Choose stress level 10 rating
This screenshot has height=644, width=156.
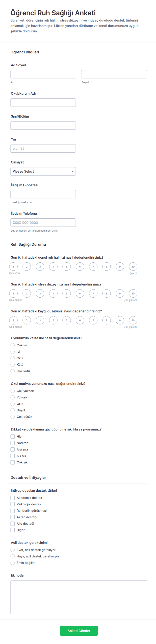133,294
